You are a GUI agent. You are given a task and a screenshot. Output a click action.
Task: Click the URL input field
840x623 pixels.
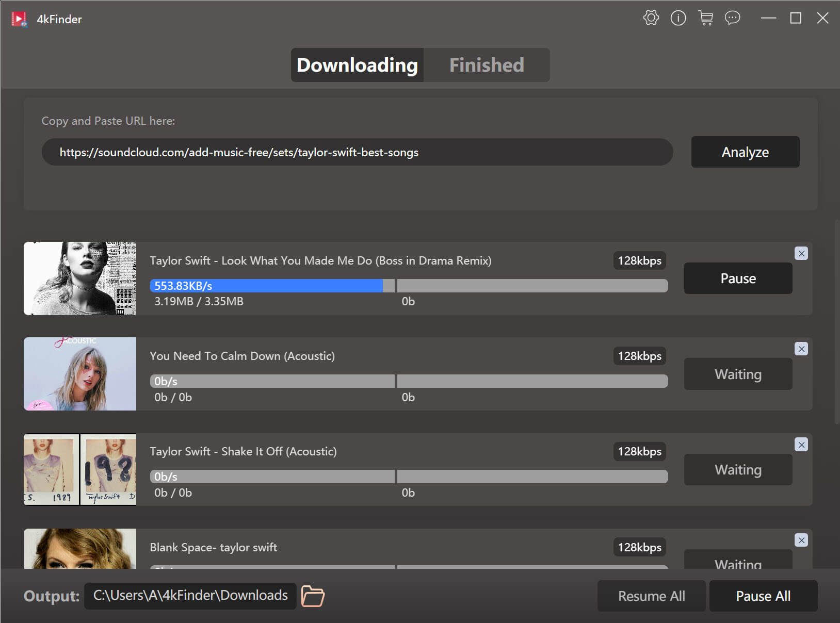point(357,152)
